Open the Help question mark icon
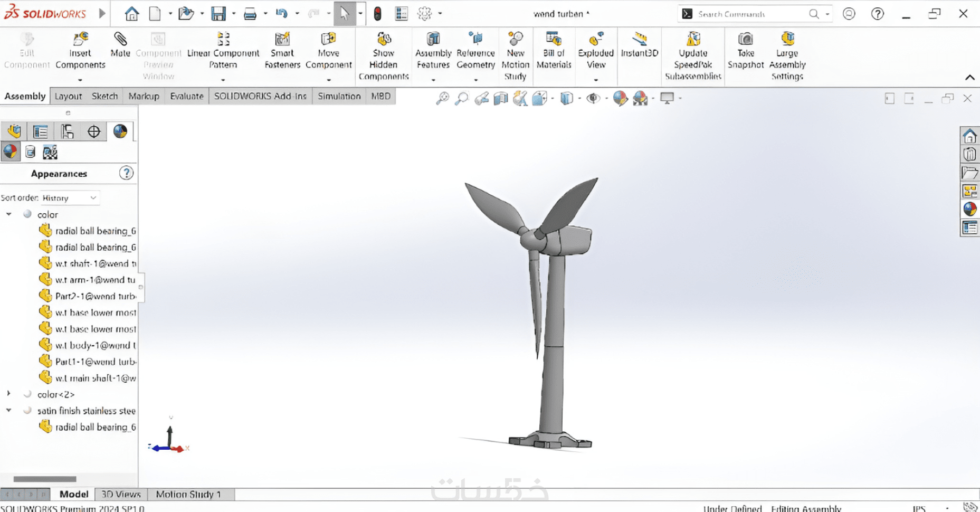The image size is (980, 512). click(878, 14)
